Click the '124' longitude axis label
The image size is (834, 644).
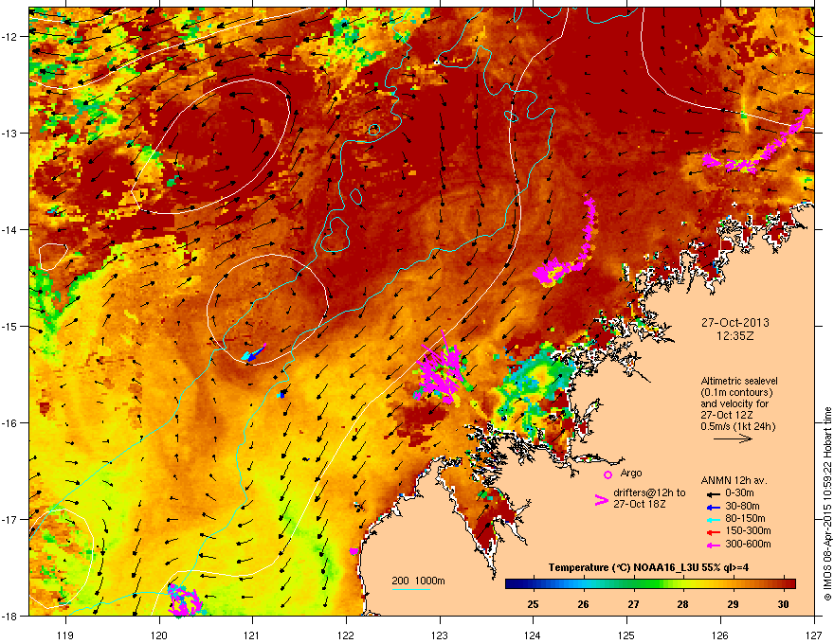[533, 635]
